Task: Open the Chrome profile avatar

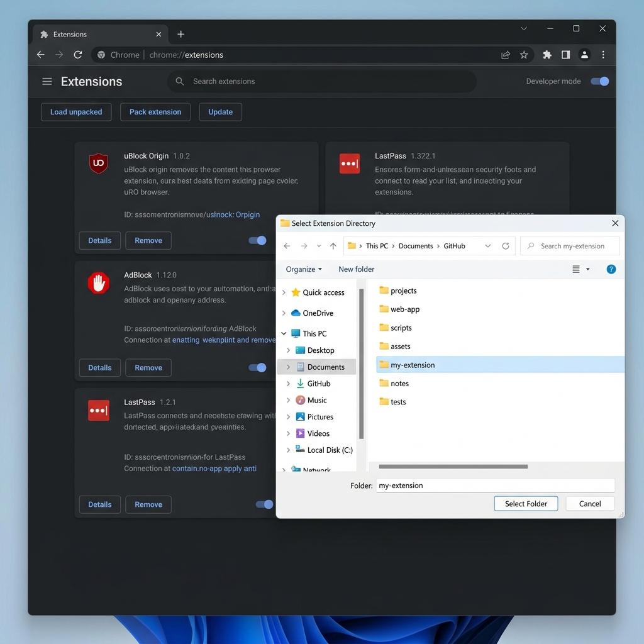Action: point(584,55)
